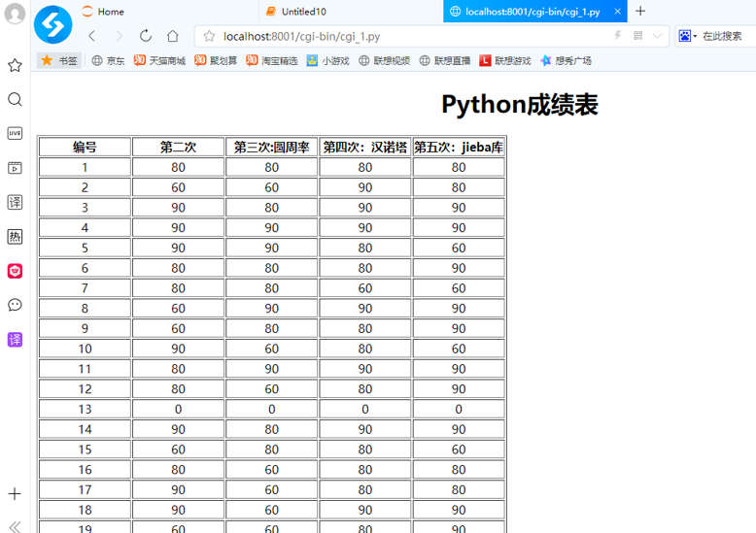Go back to previous page
This screenshot has height=533, width=756.
point(92,36)
